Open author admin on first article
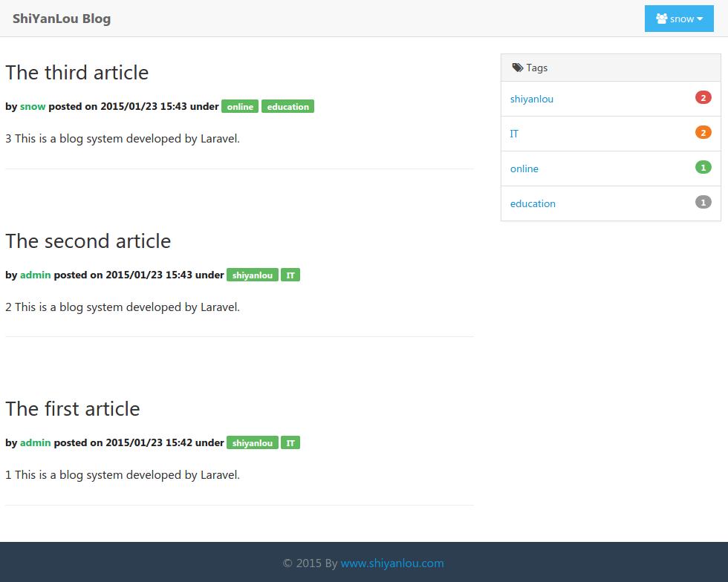 (x=36, y=442)
